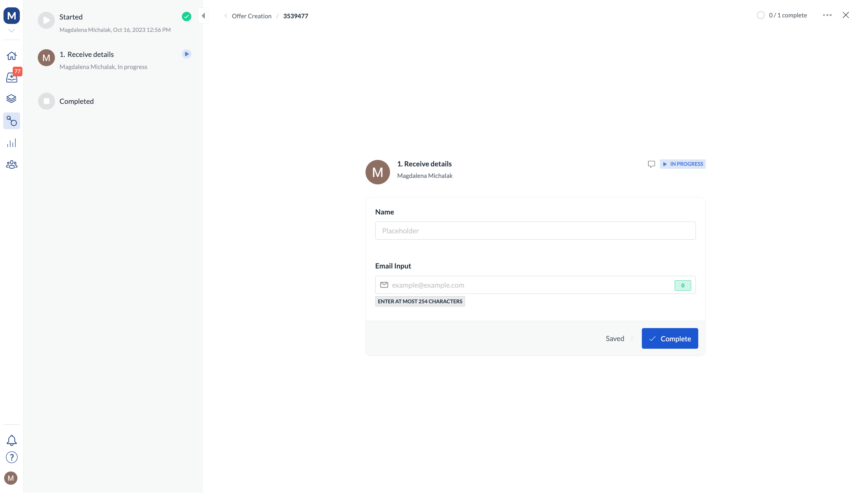The width and height of the screenshot is (868, 493).
Task: Click the 0 / 1 complete progress indicator
Action: pos(782,15)
